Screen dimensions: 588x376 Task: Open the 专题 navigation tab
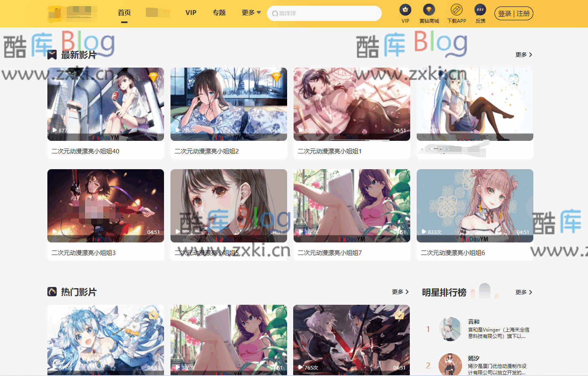[x=219, y=13]
